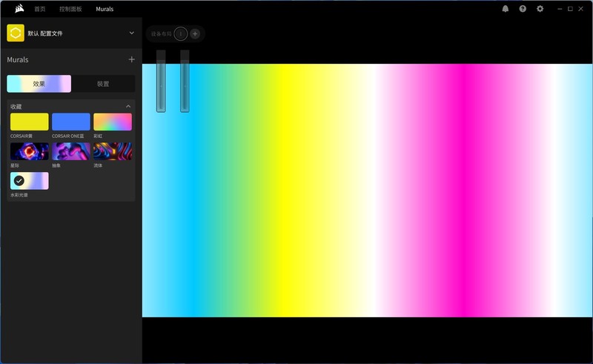Click the Corsair sails logo
Image resolution: width=593 pixels, height=364 pixels.
click(19, 9)
